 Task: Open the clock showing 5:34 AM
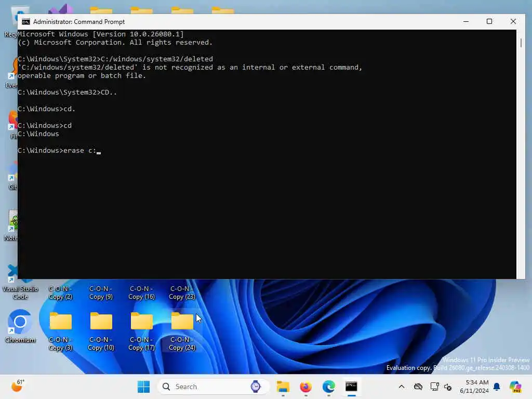474,387
